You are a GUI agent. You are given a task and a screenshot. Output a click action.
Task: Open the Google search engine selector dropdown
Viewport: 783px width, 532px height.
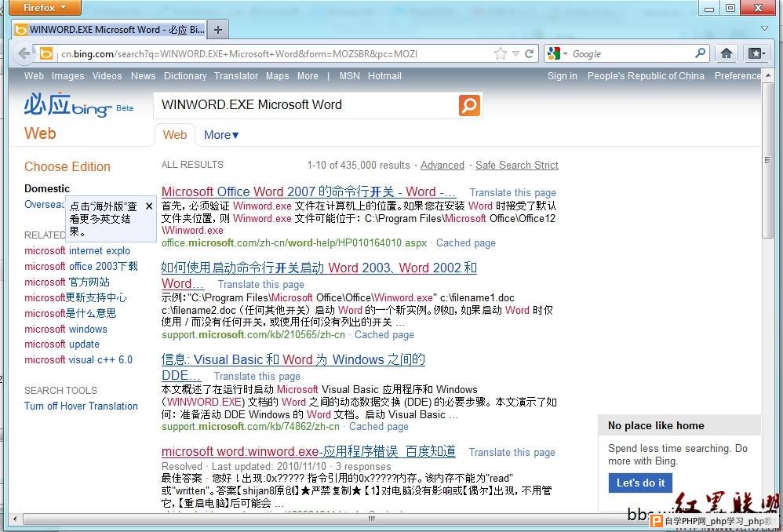[558, 53]
